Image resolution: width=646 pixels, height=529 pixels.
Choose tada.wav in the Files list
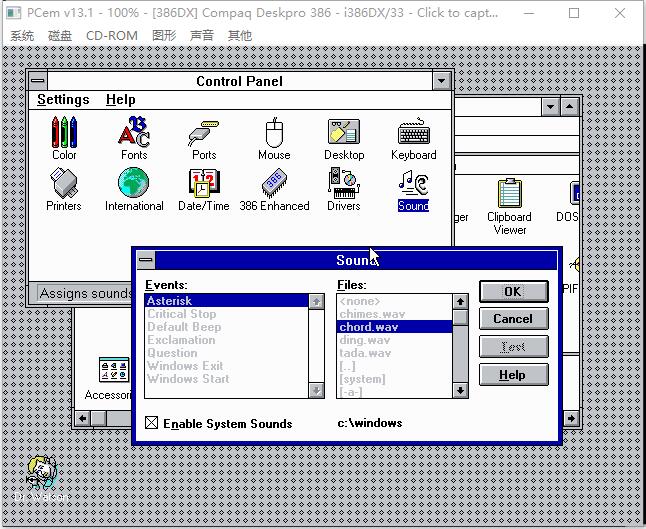click(394, 353)
